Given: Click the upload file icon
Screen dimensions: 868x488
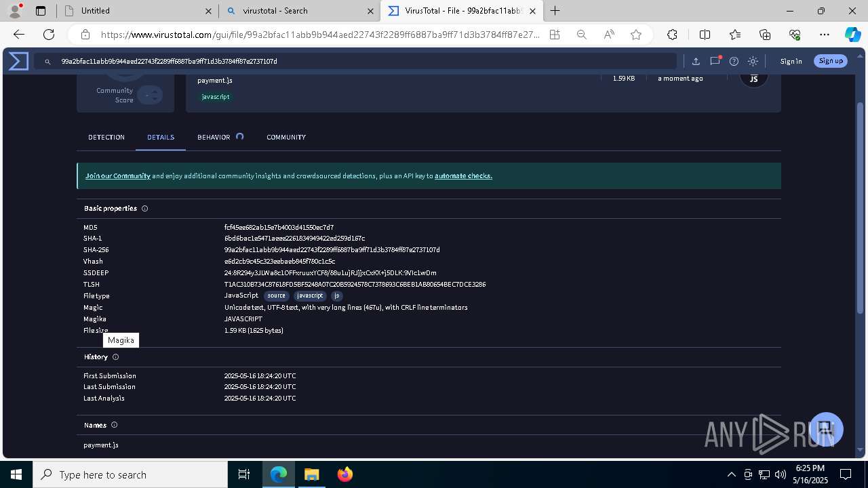Looking at the screenshot, I should (x=696, y=61).
